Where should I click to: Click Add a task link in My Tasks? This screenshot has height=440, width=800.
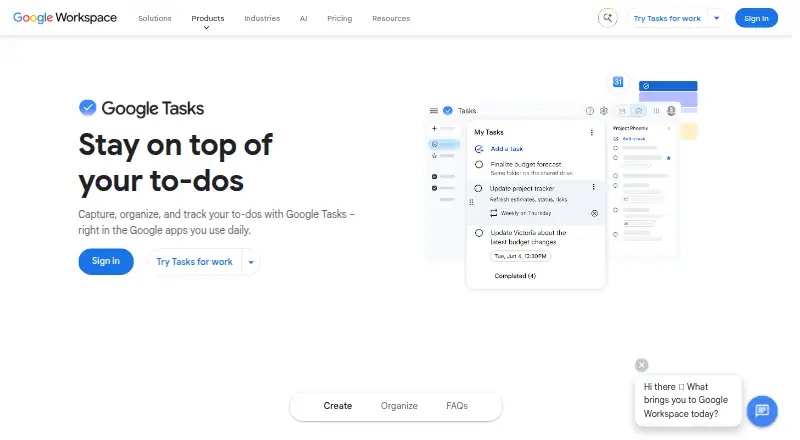click(x=506, y=149)
